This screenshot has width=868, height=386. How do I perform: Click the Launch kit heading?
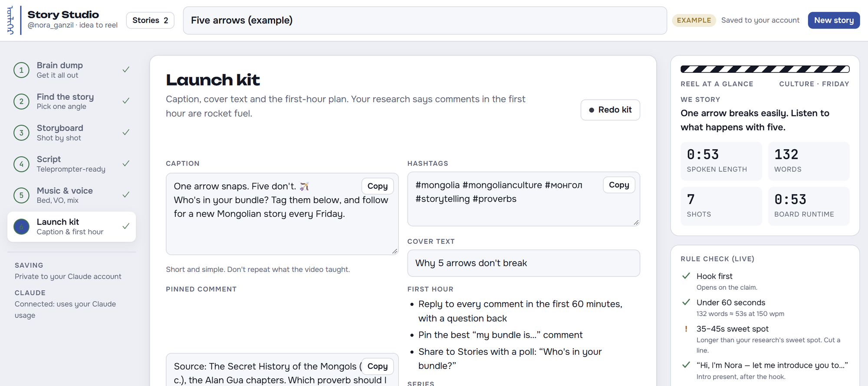[x=213, y=80]
